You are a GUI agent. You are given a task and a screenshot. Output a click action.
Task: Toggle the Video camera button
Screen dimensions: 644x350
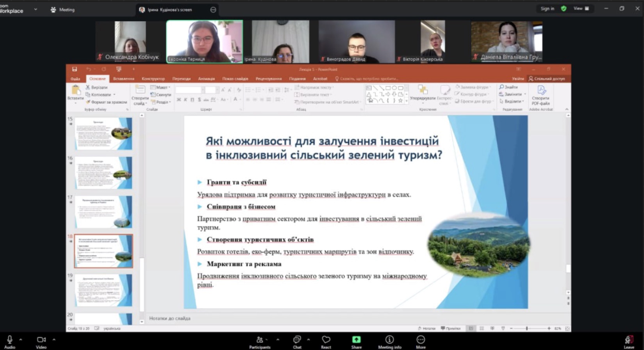tap(41, 341)
